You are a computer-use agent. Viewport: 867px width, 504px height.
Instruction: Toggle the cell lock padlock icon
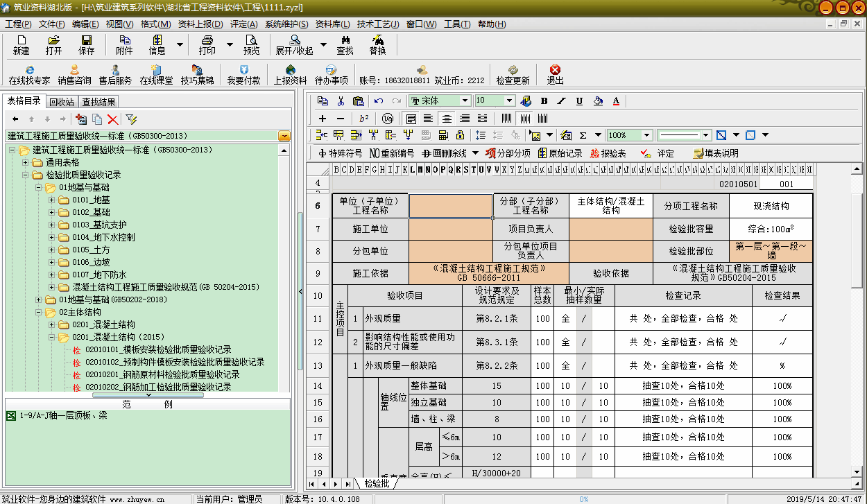[461, 134]
